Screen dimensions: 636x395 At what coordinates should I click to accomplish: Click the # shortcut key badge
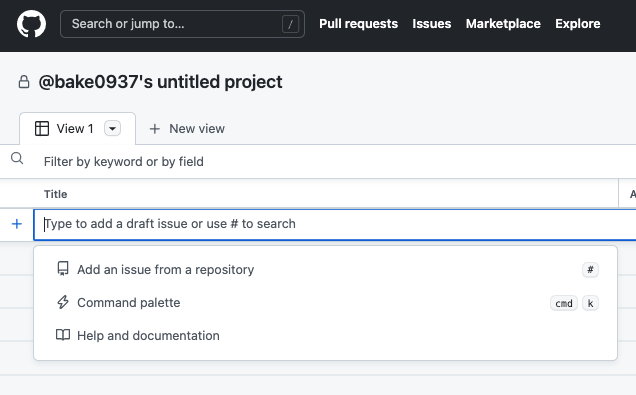tap(590, 270)
